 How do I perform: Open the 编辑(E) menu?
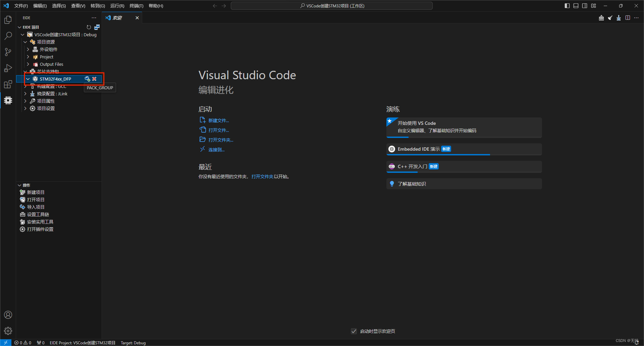click(40, 6)
